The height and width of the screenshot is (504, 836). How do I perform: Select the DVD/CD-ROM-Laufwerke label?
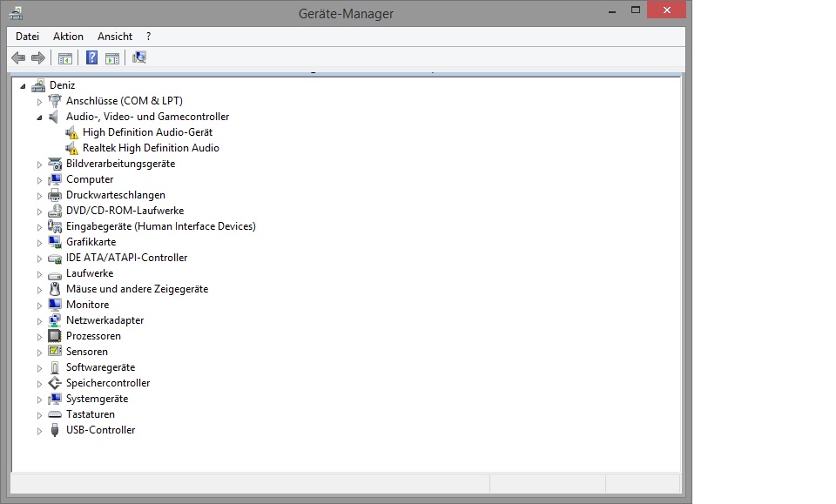click(x=125, y=211)
